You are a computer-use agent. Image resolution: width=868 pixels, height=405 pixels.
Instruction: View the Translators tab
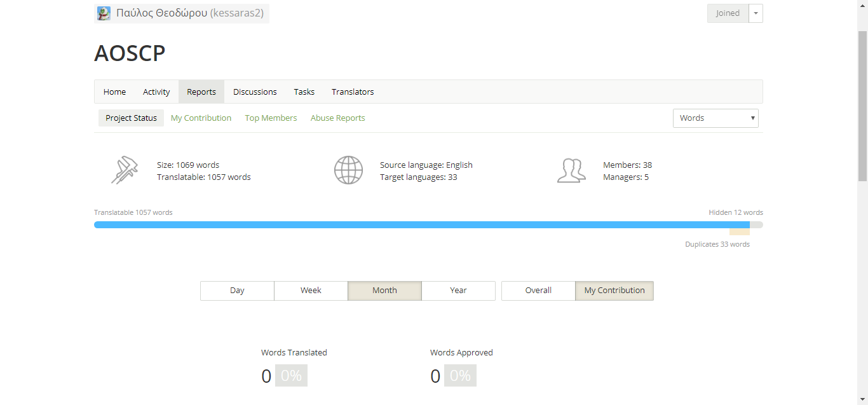click(x=353, y=92)
